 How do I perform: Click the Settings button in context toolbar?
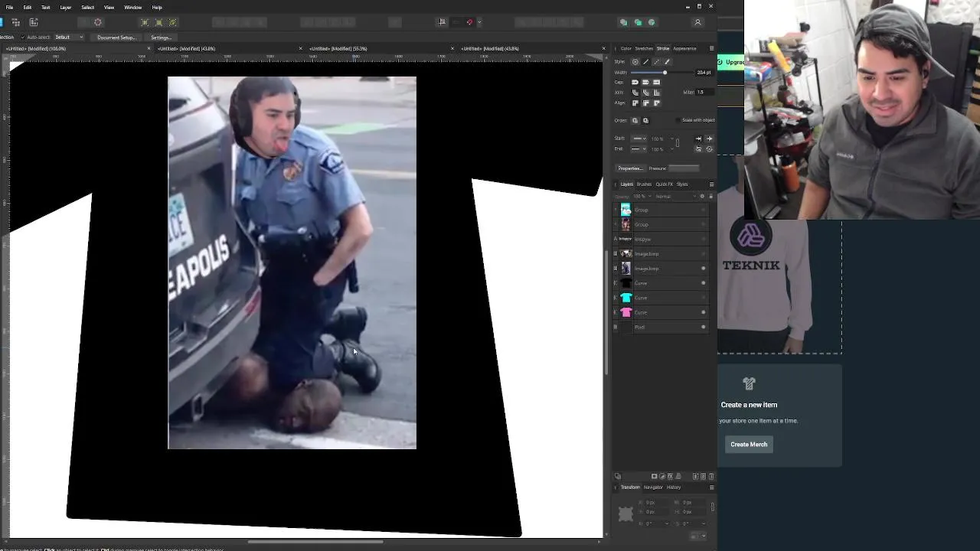pos(161,37)
